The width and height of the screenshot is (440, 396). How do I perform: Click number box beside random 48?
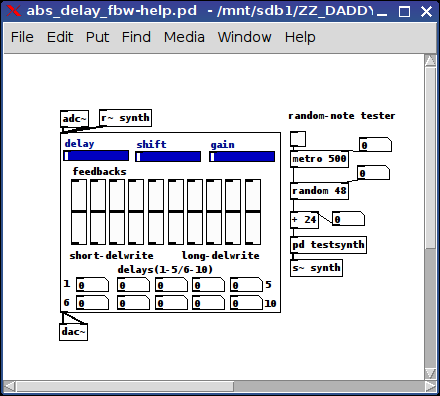373,173
